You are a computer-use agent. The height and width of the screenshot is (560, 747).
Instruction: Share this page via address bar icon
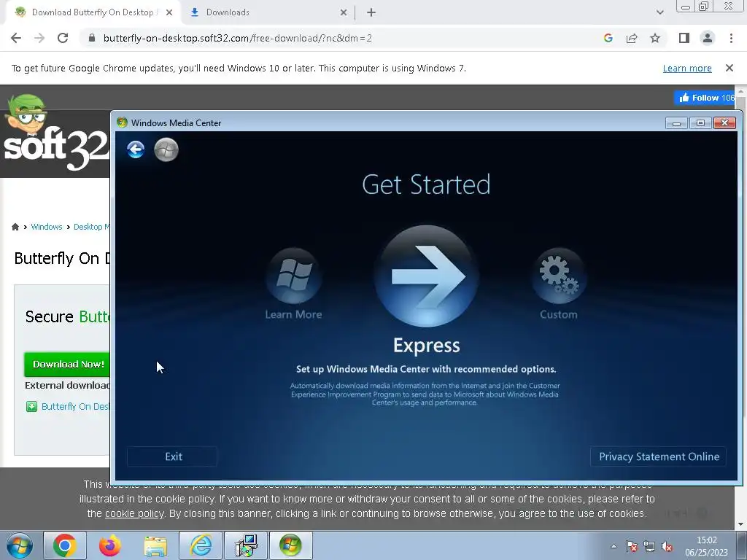coord(632,38)
